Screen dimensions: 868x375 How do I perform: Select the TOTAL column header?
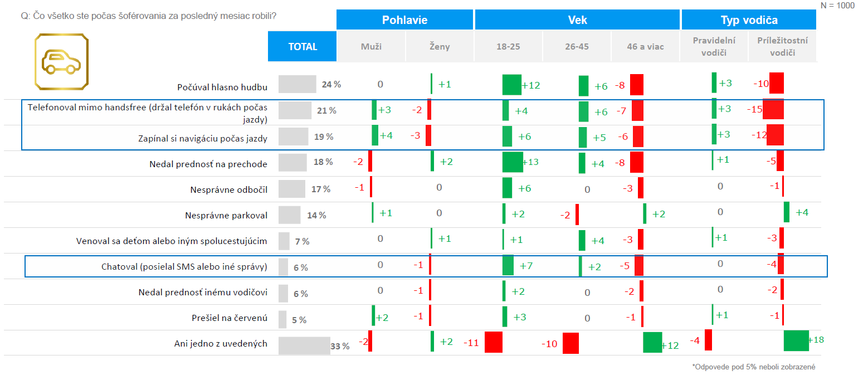pyautogui.click(x=303, y=46)
